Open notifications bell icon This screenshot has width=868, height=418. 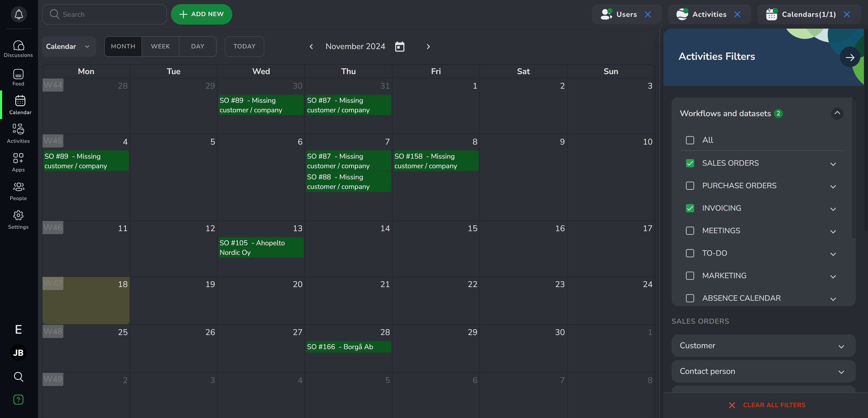(x=19, y=14)
